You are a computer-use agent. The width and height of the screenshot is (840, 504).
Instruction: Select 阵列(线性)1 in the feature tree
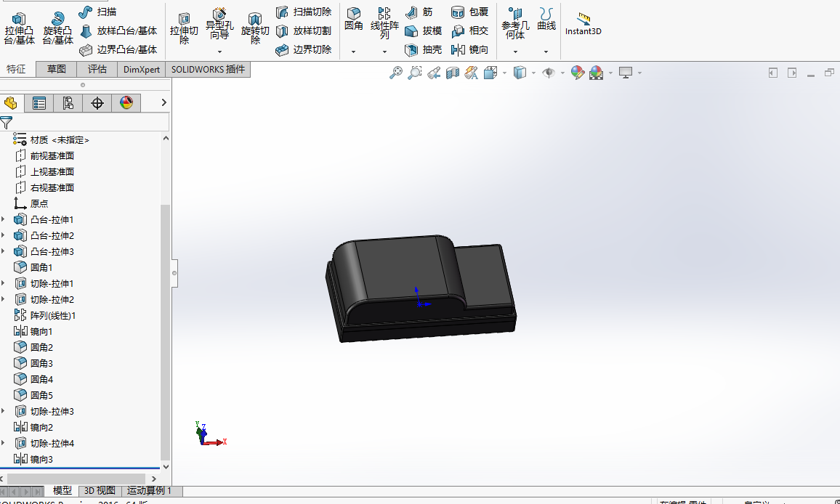45,315
